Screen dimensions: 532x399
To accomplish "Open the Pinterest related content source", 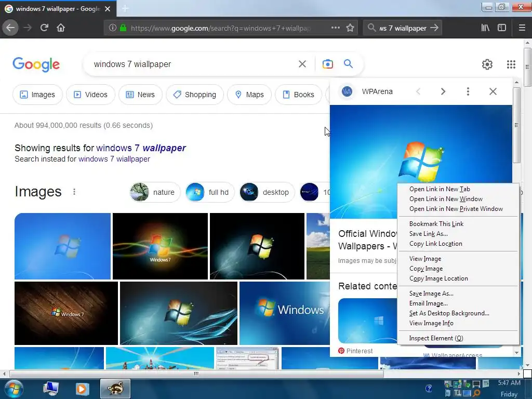I will pyautogui.click(x=355, y=351).
